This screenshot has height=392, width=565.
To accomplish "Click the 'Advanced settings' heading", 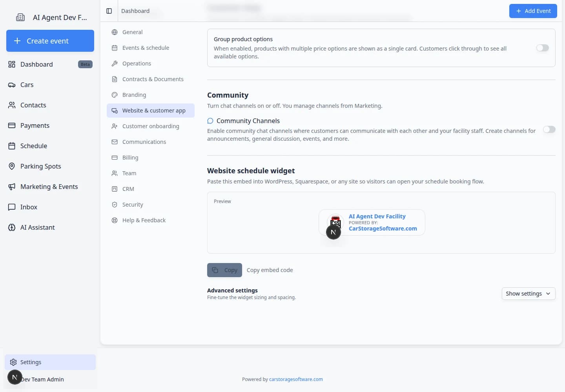I will click(232, 290).
